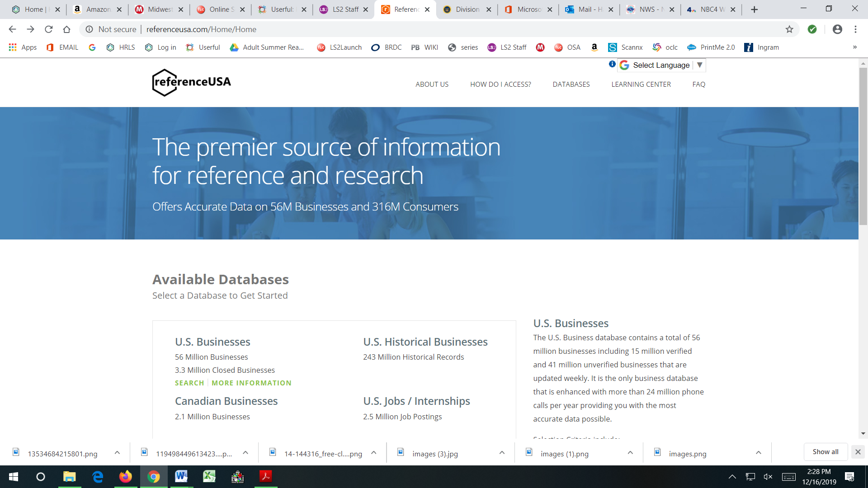This screenshot has width=868, height=488.
Task: Open the DATABASES menu item
Action: click(x=571, y=84)
